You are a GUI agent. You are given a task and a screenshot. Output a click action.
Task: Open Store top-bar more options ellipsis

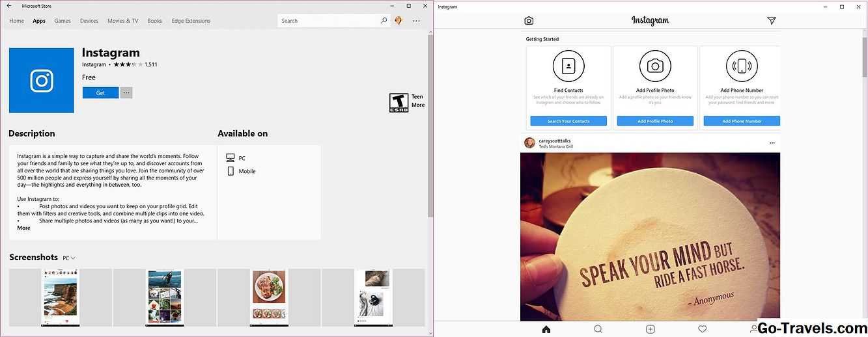416,21
